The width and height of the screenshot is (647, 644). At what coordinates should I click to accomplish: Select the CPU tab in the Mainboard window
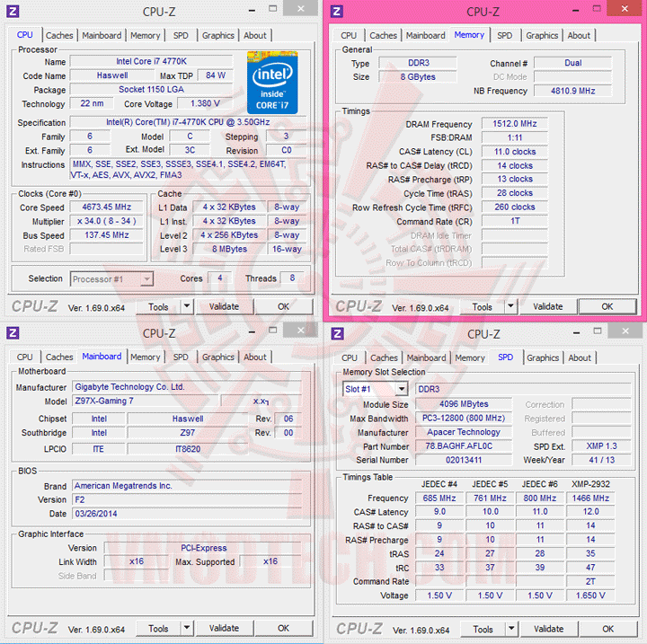[25, 357]
